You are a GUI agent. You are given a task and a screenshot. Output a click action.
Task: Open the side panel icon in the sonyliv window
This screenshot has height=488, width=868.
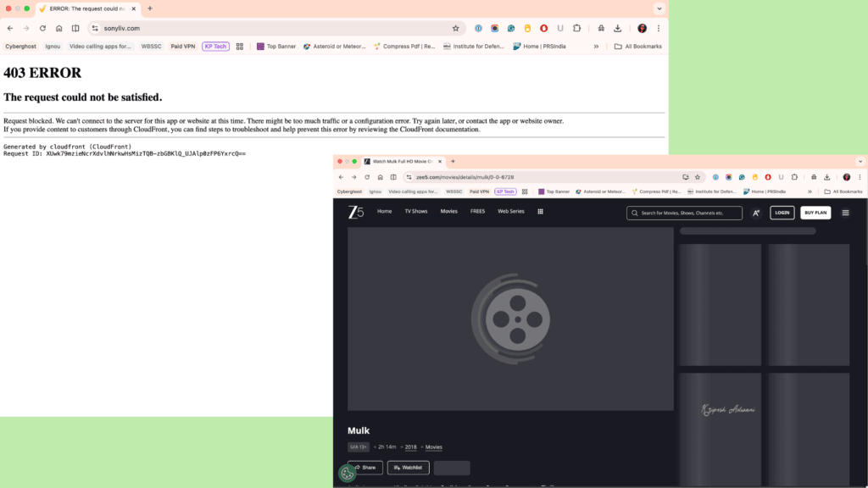[75, 28]
